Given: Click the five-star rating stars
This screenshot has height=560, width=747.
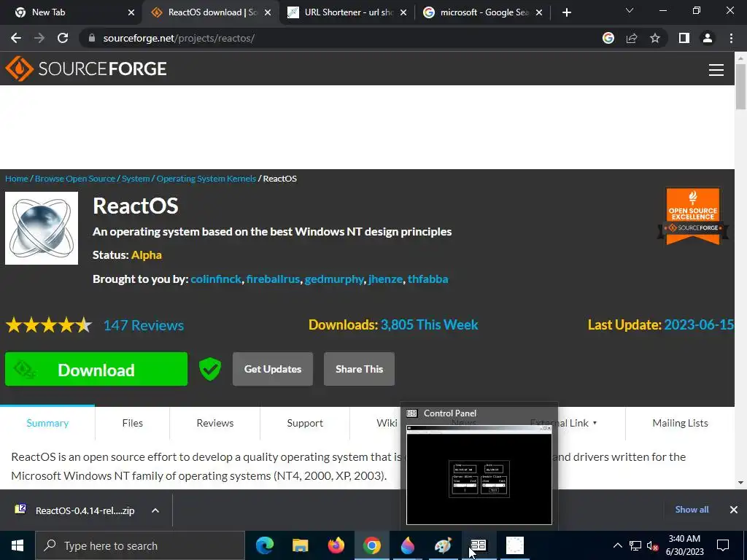Looking at the screenshot, I should click(x=49, y=325).
